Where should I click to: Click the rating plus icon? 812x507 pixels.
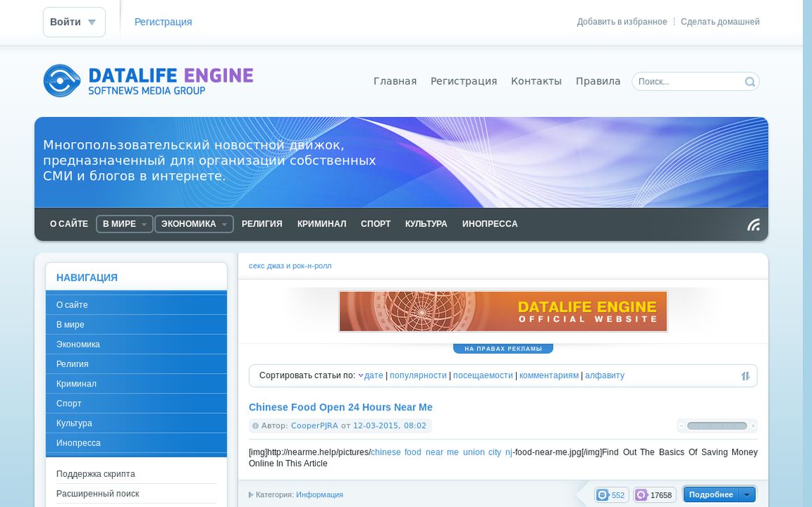pyautogui.click(x=753, y=426)
